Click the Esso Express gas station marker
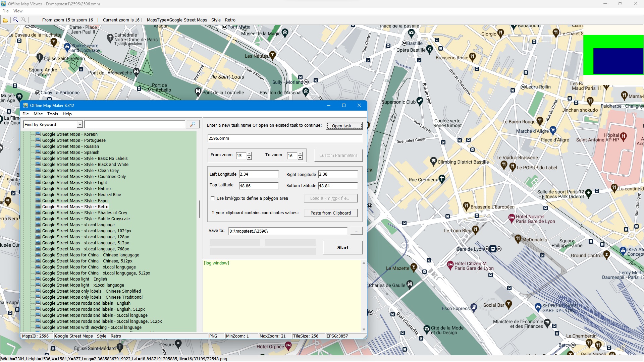 474,307
